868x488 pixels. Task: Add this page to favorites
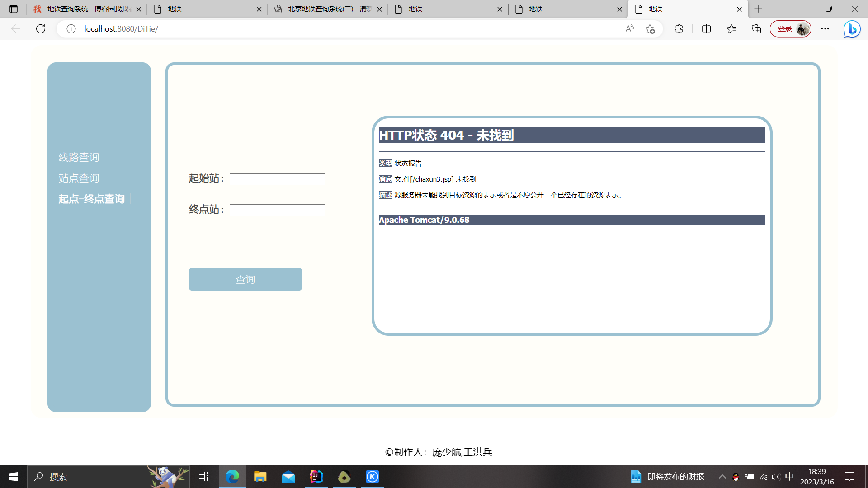click(x=650, y=29)
